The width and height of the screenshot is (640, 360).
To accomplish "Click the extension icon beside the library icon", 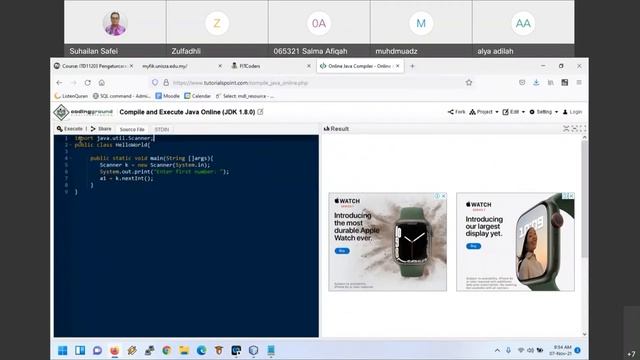I will (564, 82).
